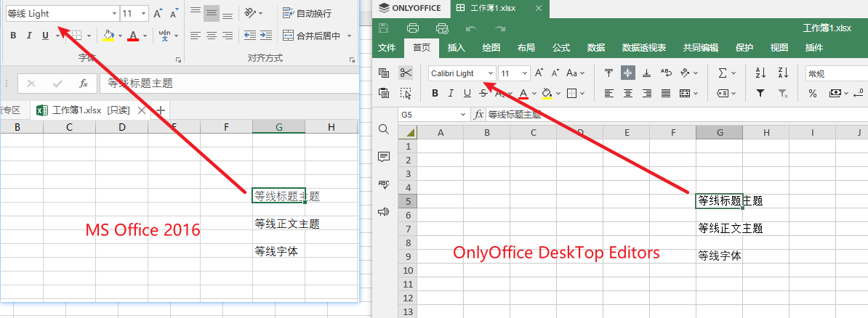Viewport: 868px width, 318px height.
Task: Click the red font color A in OnlyOffice
Action: click(x=523, y=94)
